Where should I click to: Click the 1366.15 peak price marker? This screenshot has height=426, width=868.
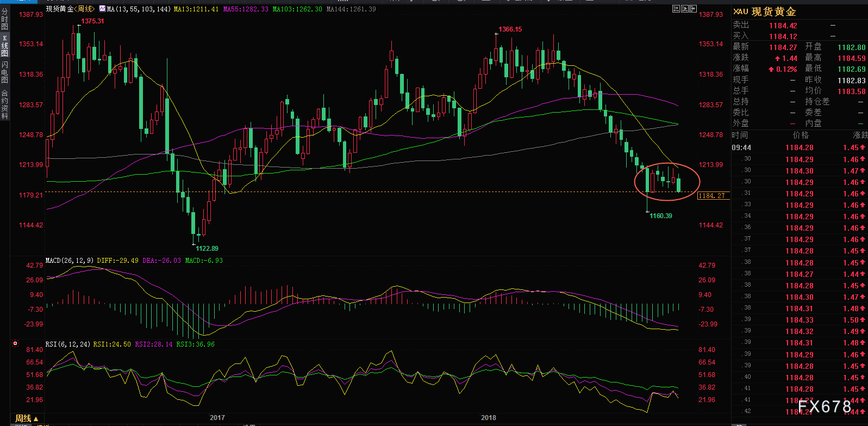(x=510, y=29)
